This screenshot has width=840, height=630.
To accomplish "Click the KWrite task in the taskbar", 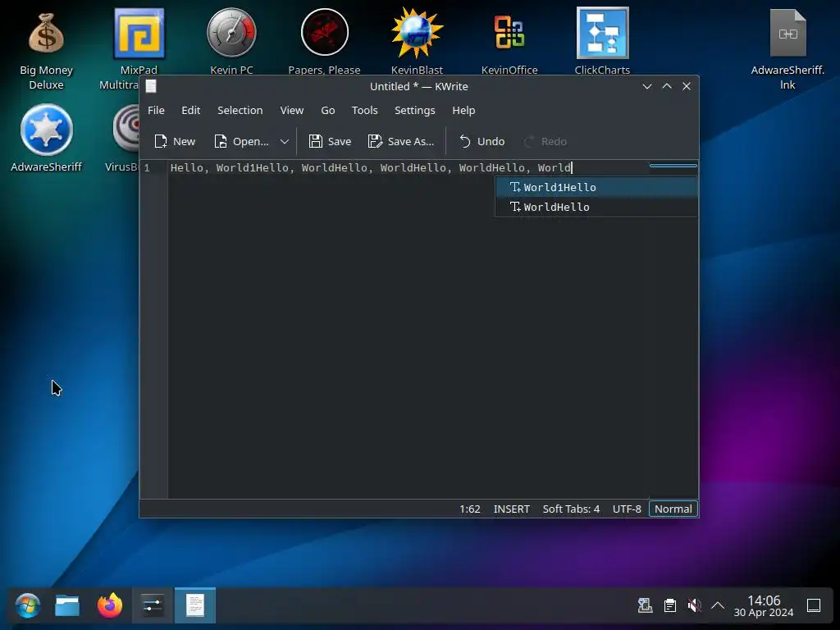I will pos(195,606).
